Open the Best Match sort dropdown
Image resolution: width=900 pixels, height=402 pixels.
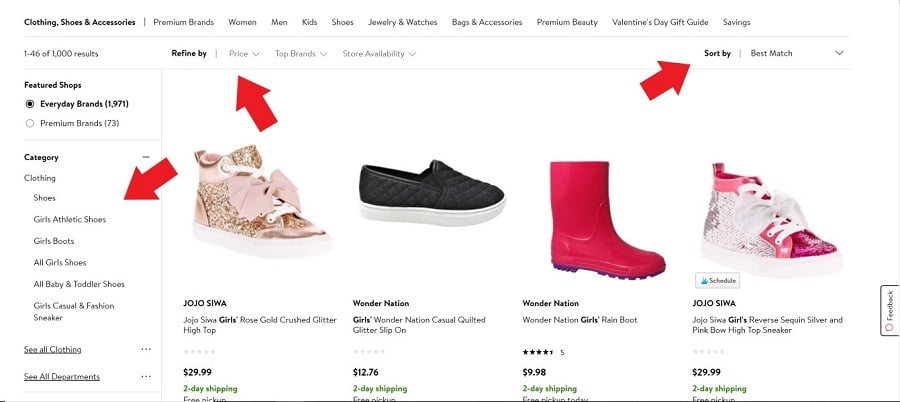pyautogui.click(x=797, y=54)
